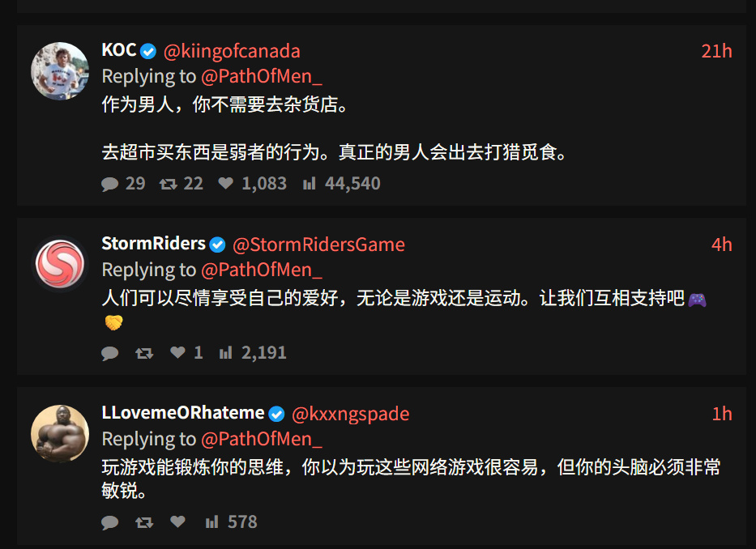Reply to LLovemeORhateme's tweet
Screen dimensions: 756x549
[x=110, y=522]
